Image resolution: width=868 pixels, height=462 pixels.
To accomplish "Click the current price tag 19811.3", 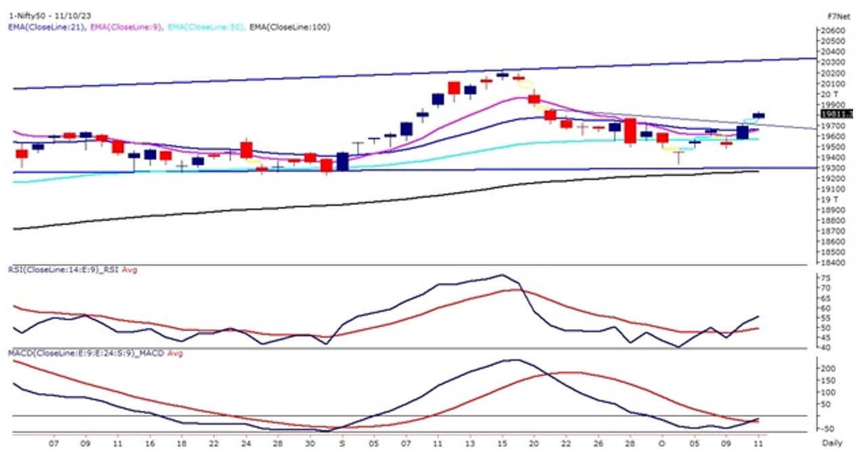I will click(836, 114).
